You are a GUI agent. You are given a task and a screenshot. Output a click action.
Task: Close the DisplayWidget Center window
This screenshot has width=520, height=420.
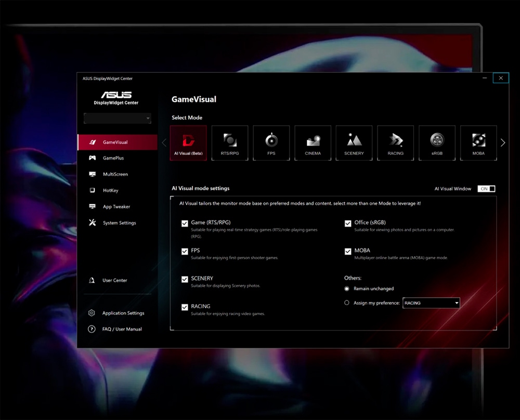point(501,78)
